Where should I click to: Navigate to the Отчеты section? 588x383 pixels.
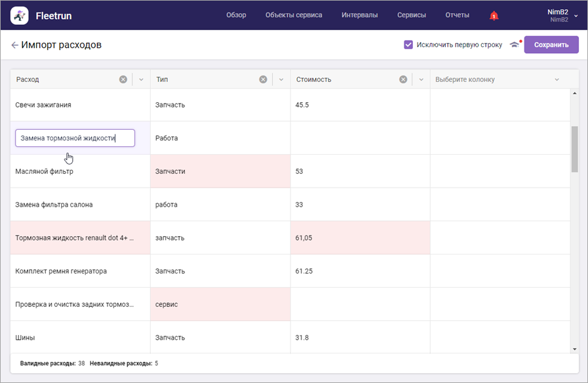pos(457,15)
